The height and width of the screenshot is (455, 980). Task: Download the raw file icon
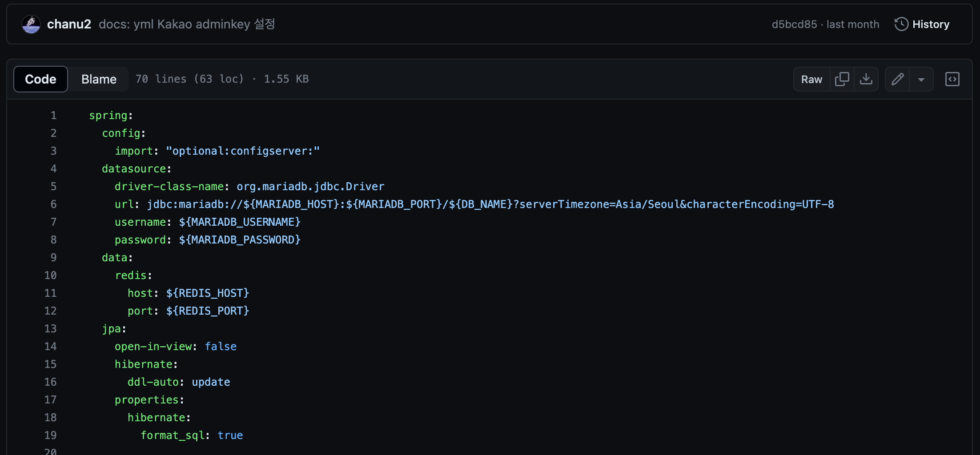point(866,79)
